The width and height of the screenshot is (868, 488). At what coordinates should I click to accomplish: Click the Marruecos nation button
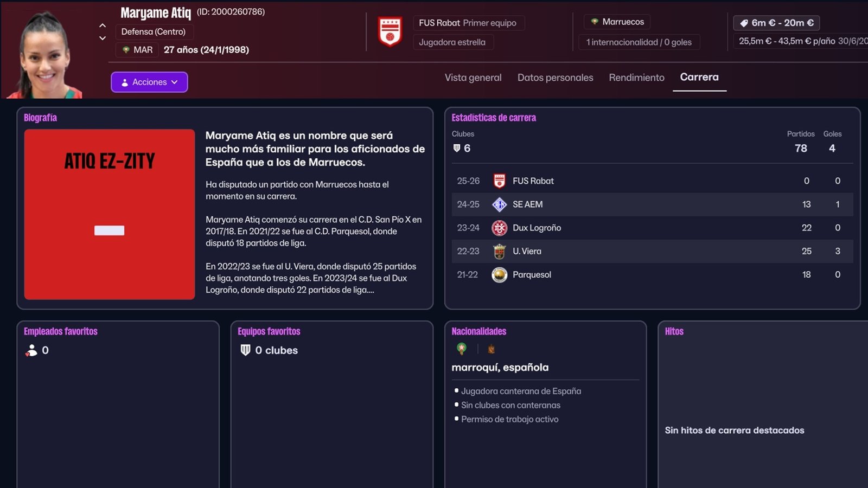617,22
